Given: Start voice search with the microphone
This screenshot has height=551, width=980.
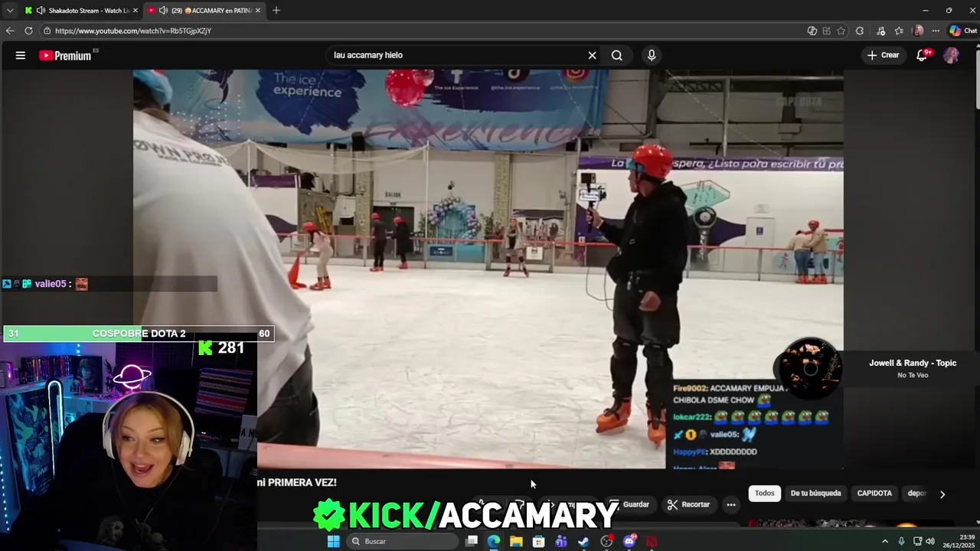Looking at the screenshot, I should [652, 55].
